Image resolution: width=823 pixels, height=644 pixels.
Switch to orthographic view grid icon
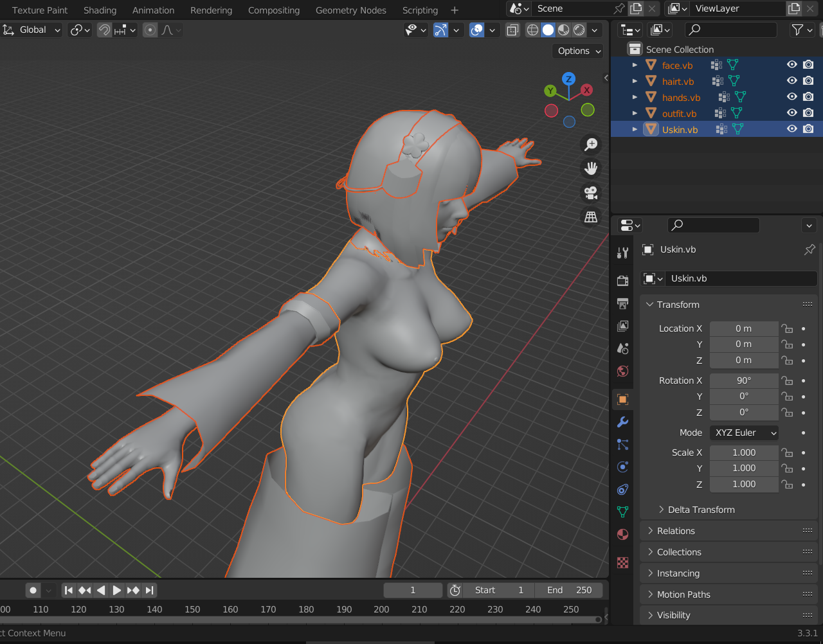(x=590, y=217)
